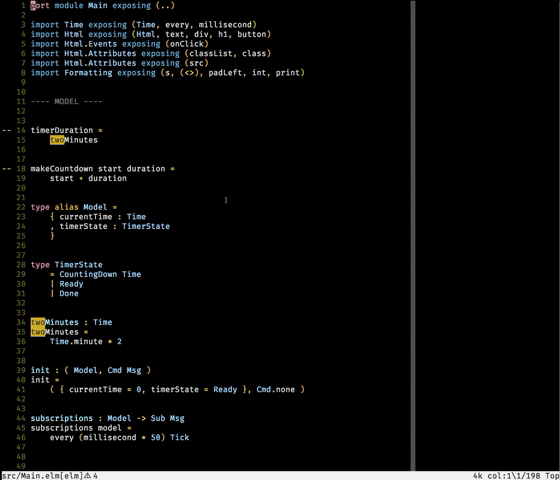Place cursor on 'twoMinutes' in line 35
Screen dimensions: 560x480
pos(54,332)
